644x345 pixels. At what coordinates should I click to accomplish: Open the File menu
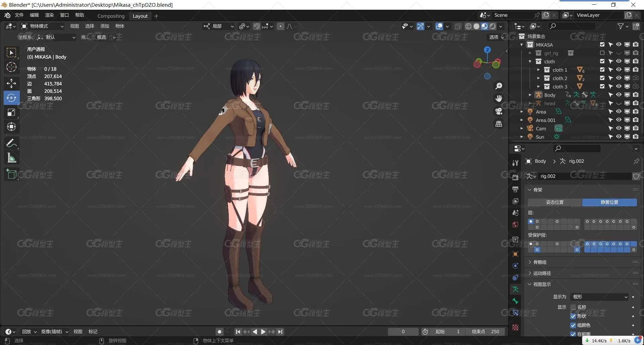coord(19,15)
